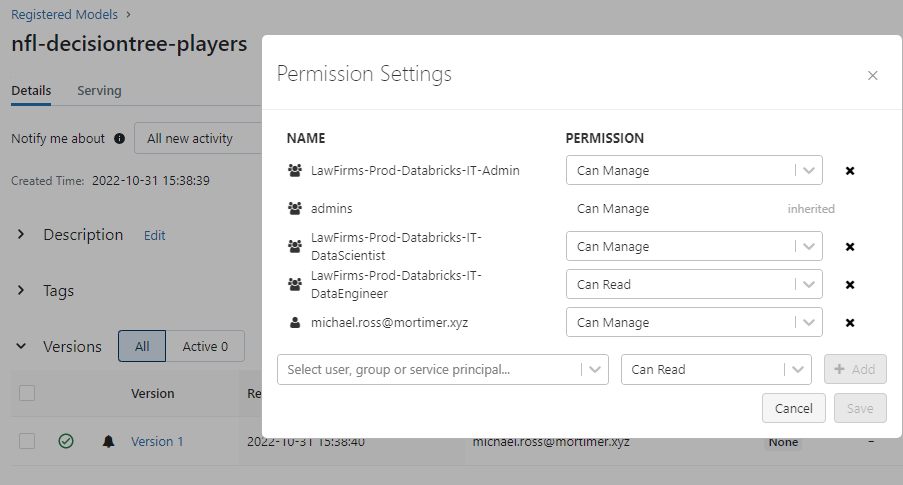Close the Permission Settings dialog
The image size is (903, 485).
click(872, 75)
